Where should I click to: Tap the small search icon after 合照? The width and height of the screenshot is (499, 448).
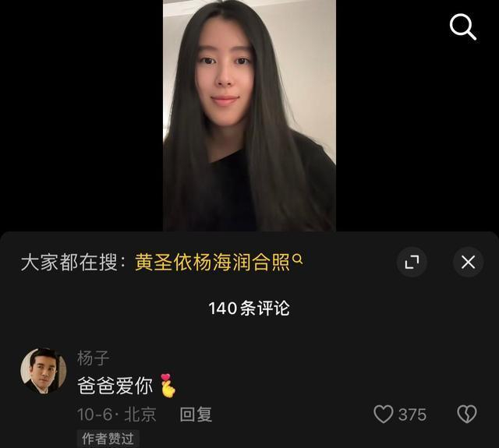pyautogui.click(x=297, y=259)
